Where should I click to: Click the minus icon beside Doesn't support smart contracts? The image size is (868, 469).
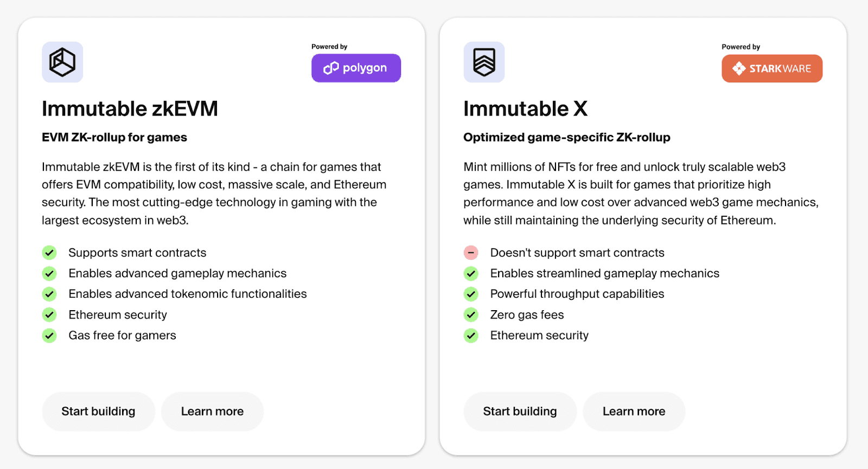[x=471, y=253]
